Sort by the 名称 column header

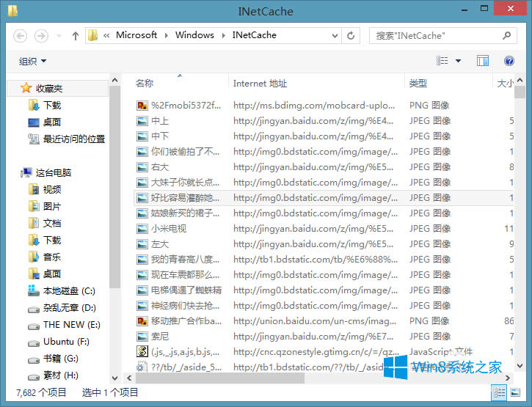(x=145, y=84)
